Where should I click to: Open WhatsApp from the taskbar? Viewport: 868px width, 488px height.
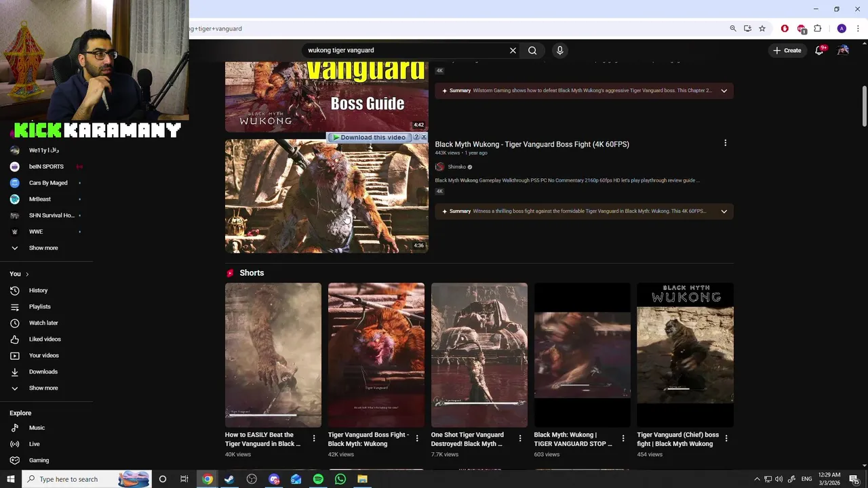coord(340,479)
